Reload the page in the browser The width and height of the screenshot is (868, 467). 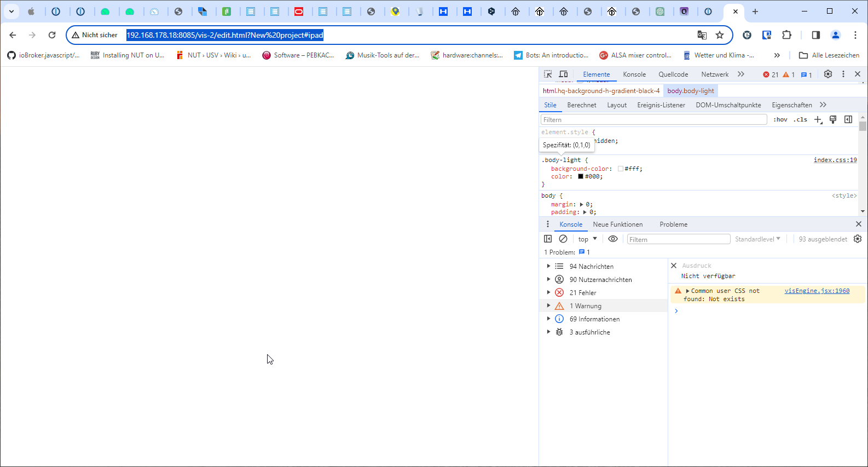52,35
